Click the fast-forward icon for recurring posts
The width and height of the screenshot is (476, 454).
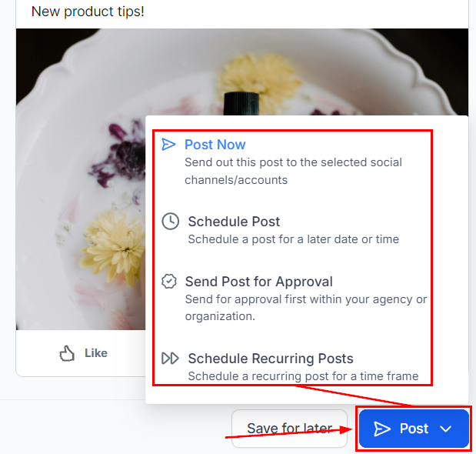click(x=170, y=359)
